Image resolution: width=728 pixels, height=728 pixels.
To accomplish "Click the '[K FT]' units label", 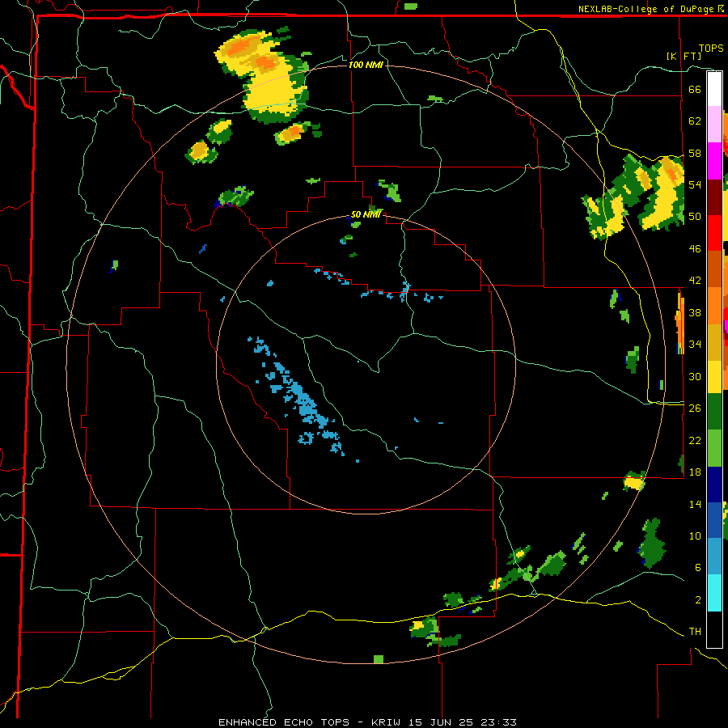I will [x=684, y=56].
